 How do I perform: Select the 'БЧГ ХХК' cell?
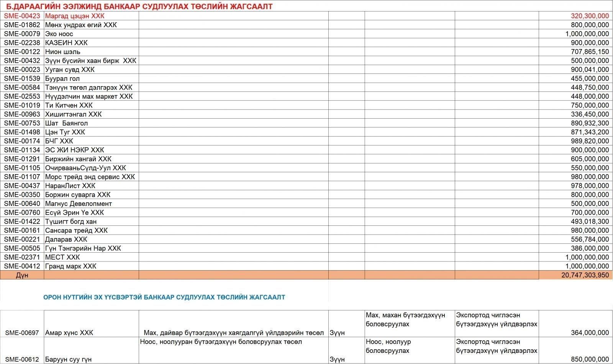(59, 141)
